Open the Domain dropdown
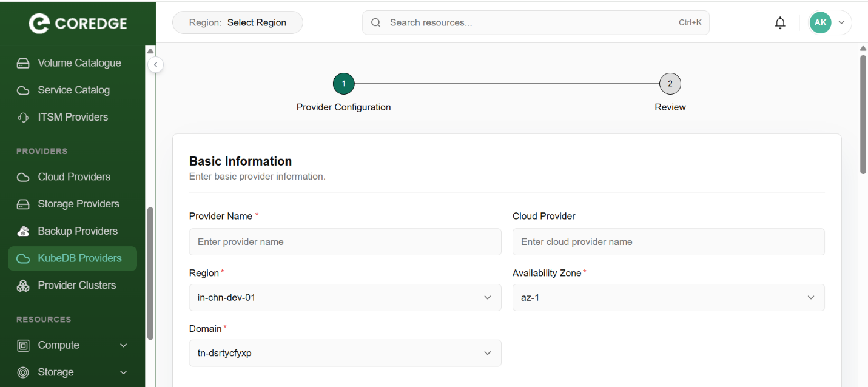This screenshot has width=868, height=387. (x=345, y=354)
